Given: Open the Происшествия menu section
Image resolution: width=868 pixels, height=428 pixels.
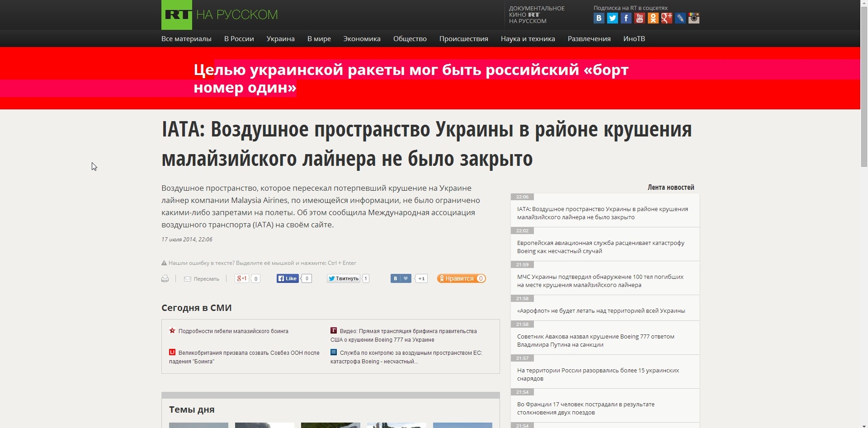Looking at the screenshot, I should [464, 39].
